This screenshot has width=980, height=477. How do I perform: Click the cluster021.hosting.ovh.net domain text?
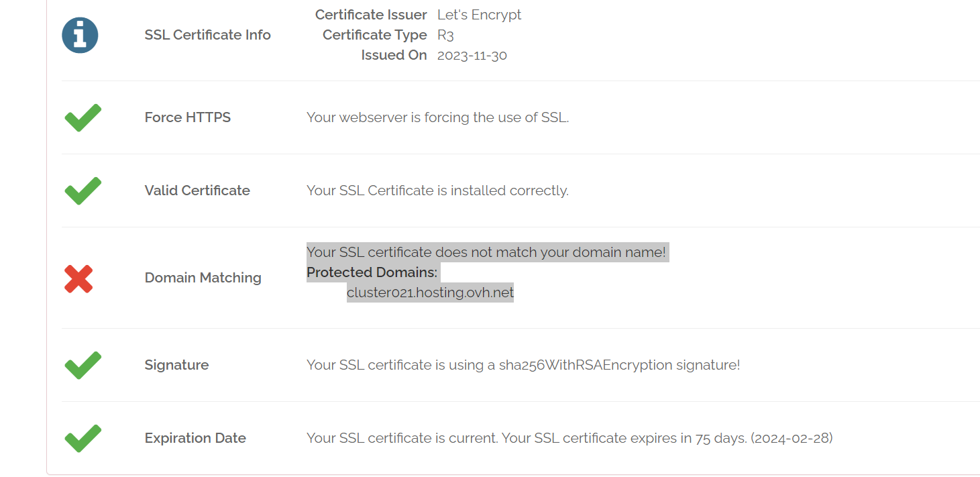430,293
